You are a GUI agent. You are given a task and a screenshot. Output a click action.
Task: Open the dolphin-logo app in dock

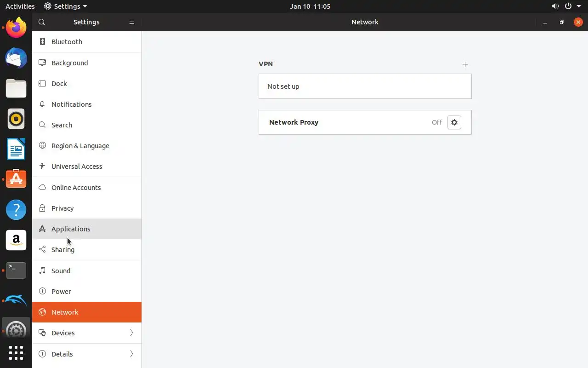pos(16,301)
